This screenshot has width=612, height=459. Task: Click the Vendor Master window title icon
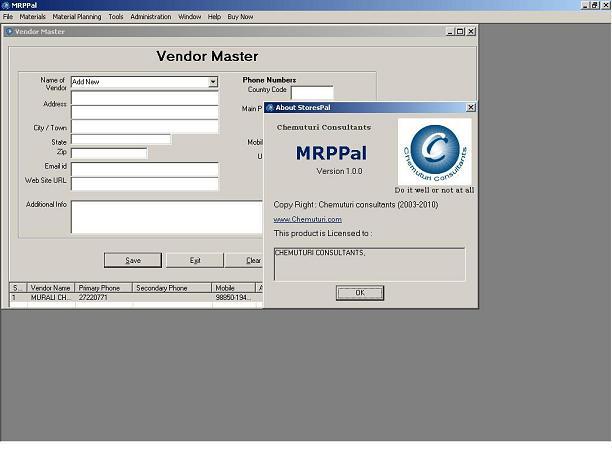(9, 32)
